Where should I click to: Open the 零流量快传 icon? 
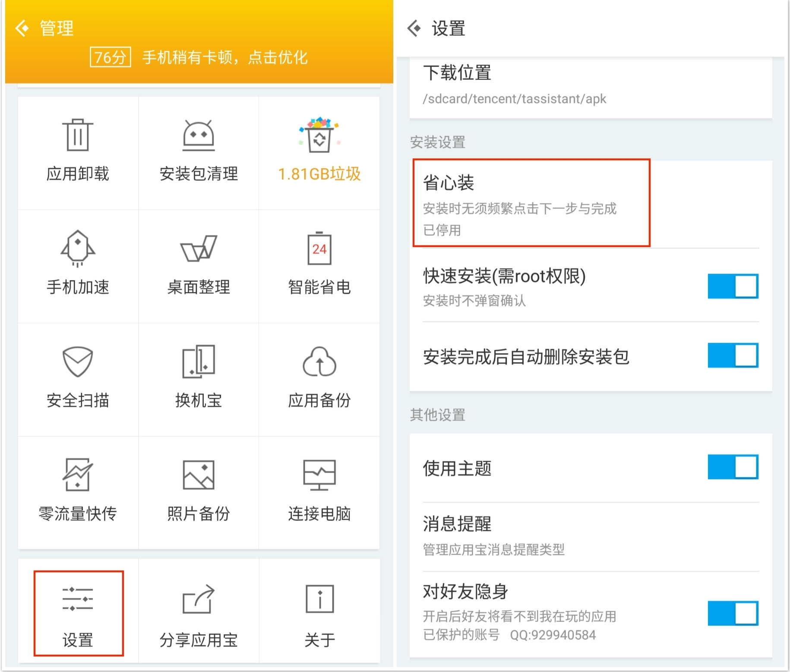78,475
